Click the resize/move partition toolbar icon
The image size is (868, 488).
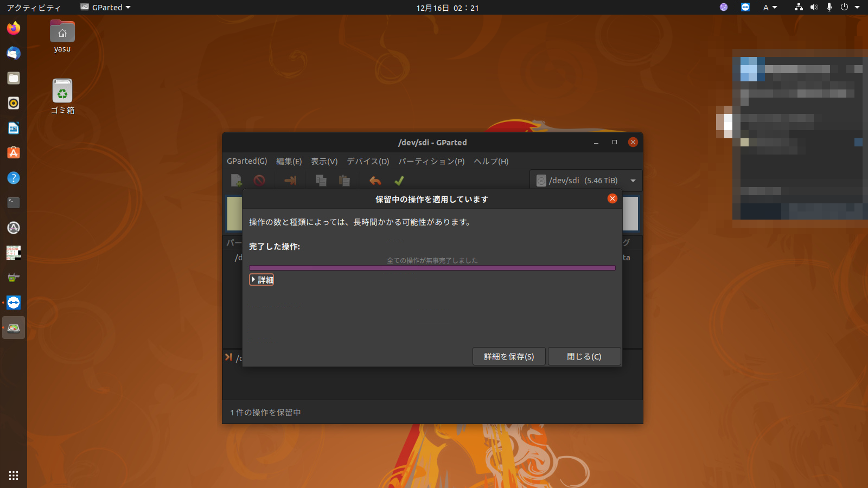(290, 181)
